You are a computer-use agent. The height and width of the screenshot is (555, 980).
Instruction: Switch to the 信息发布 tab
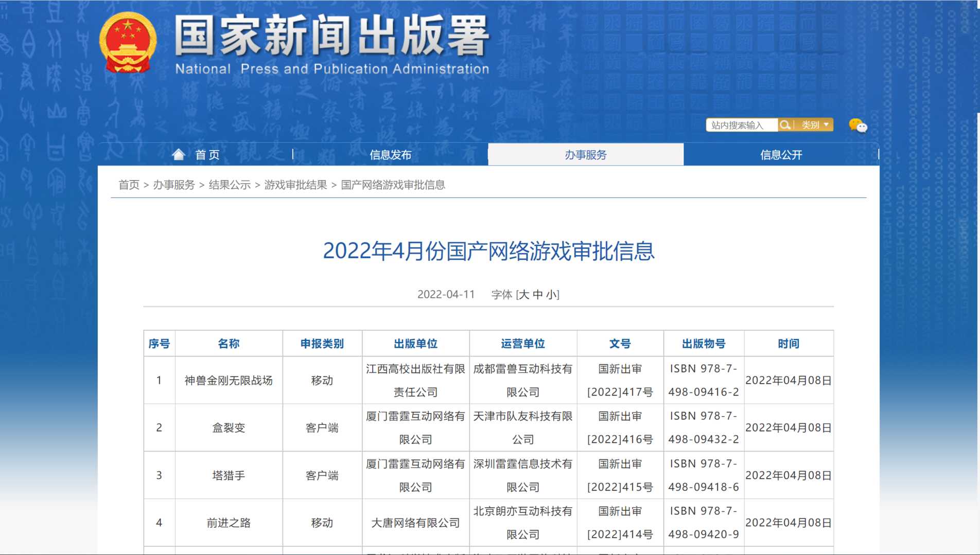(391, 154)
